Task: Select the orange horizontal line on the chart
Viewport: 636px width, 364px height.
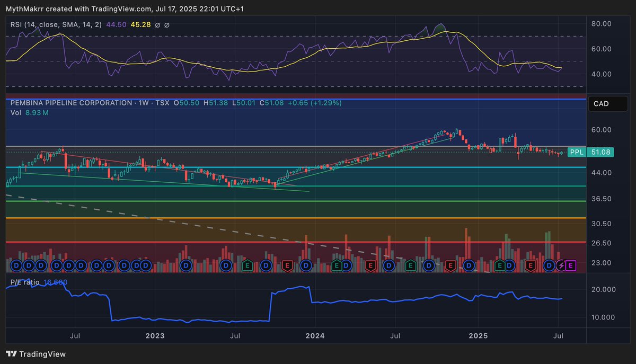Action: pos(295,218)
